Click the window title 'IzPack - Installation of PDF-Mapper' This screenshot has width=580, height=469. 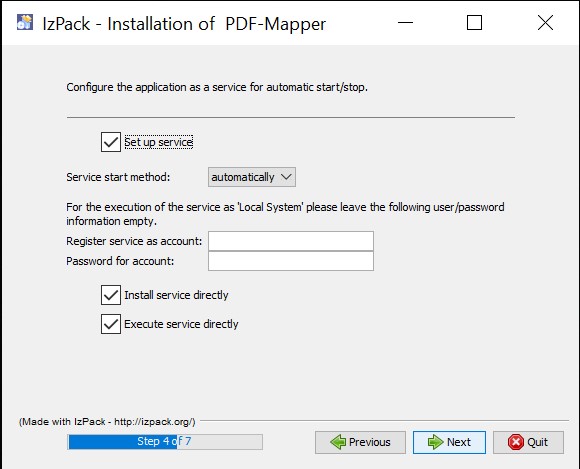(184, 24)
